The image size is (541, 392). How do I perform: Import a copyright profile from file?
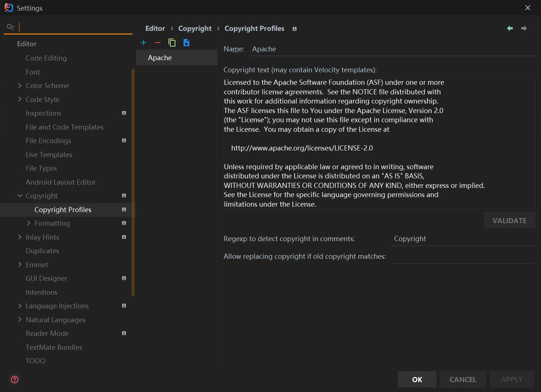tap(186, 43)
